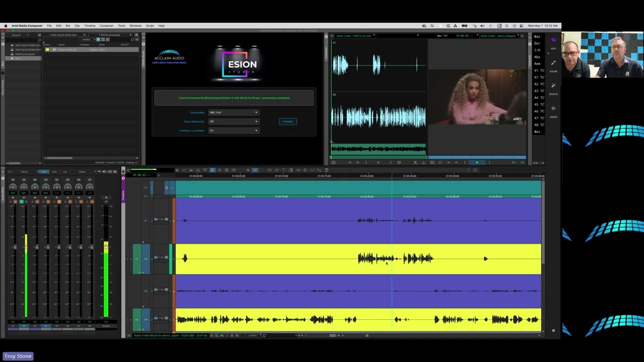Click the red overwrite icon under the source monitor
This screenshot has height=362, width=644.
pyautogui.click(x=423, y=162)
